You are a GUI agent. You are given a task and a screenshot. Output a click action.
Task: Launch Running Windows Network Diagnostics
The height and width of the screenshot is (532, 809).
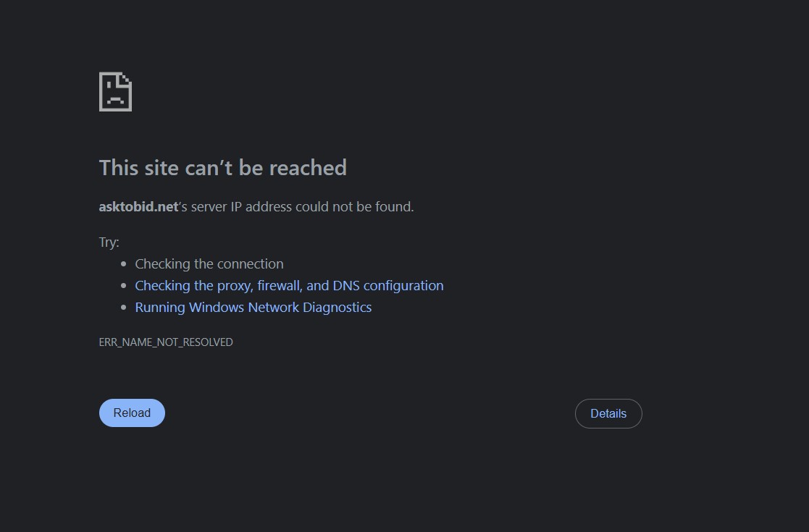pyautogui.click(x=253, y=307)
